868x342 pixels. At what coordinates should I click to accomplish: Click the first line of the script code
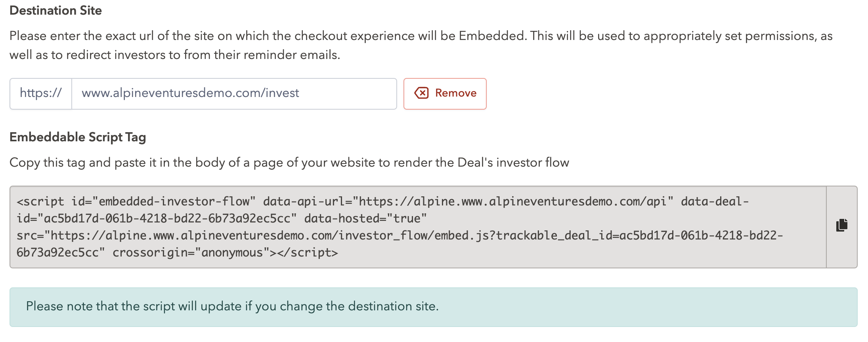pyautogui.click(x=382, y=201)
